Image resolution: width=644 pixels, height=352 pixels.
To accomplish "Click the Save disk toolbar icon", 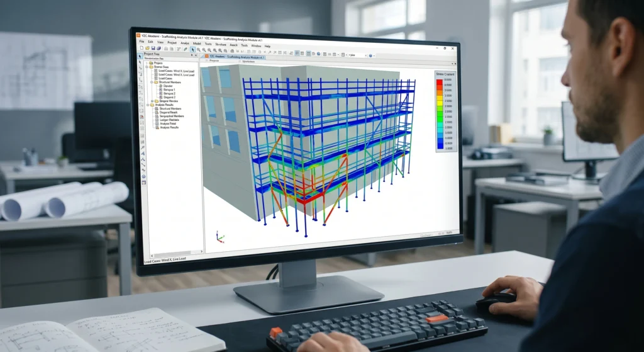I will click(x=153, y=48).
